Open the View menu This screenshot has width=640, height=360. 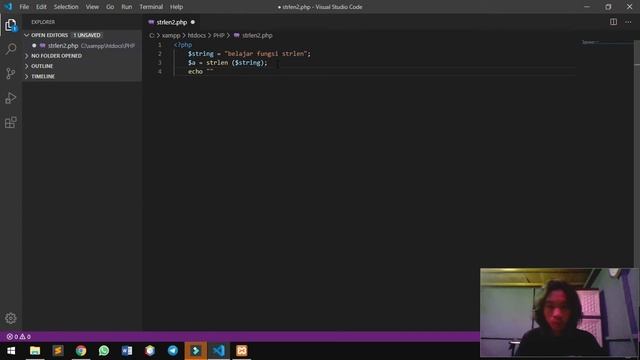point(92,7)
